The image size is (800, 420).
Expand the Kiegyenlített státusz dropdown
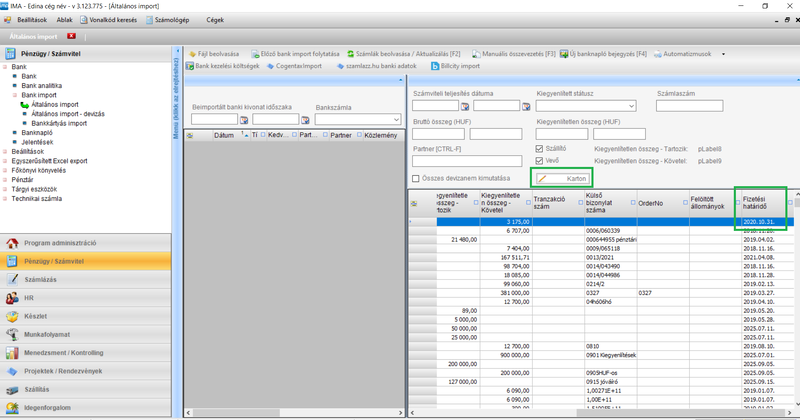click(632, 106)
